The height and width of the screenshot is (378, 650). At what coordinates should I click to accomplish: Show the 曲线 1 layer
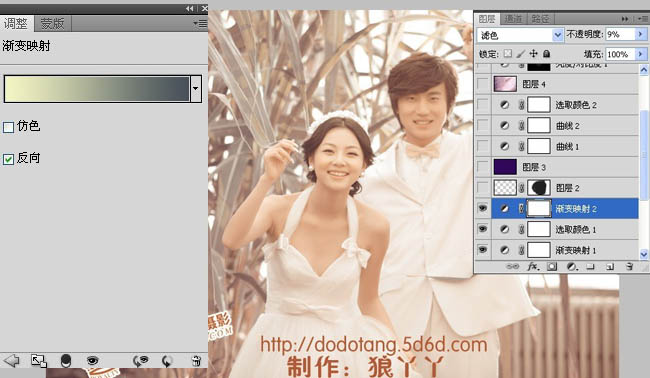(483, 146)
